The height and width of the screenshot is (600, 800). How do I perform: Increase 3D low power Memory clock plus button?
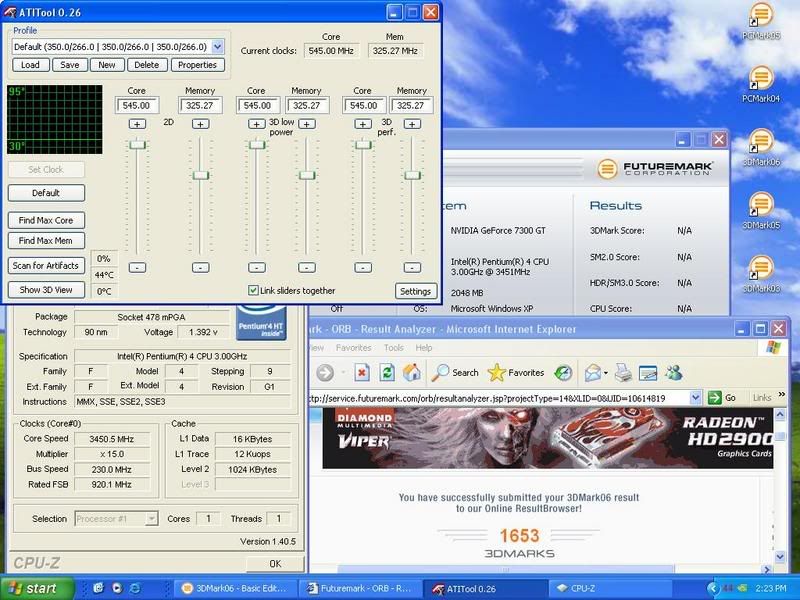(x=307, y=124)
